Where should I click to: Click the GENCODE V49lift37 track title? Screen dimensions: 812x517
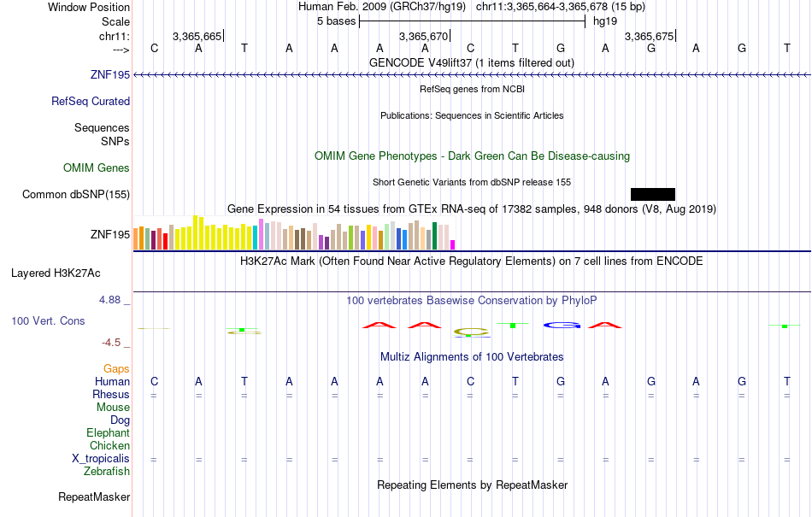click(x=471, y=62)
